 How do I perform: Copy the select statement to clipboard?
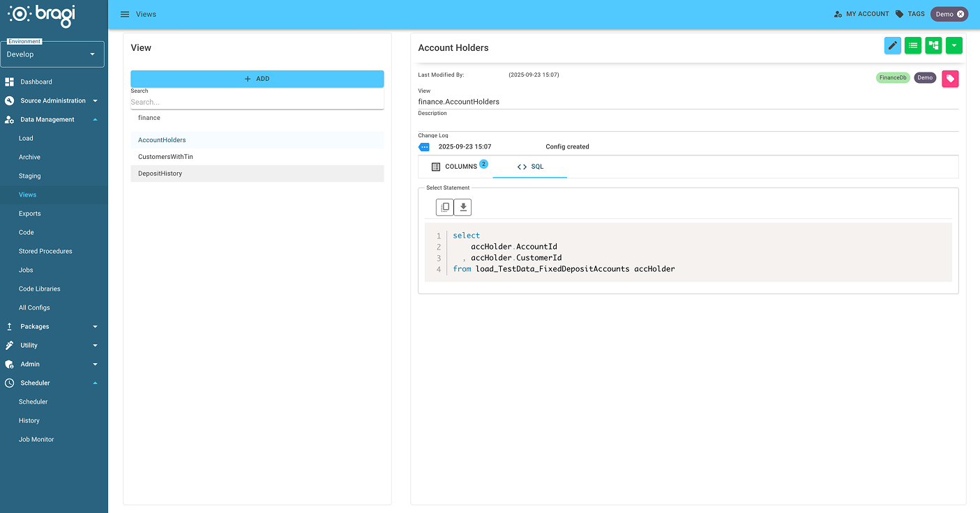(x=444, y=207)
